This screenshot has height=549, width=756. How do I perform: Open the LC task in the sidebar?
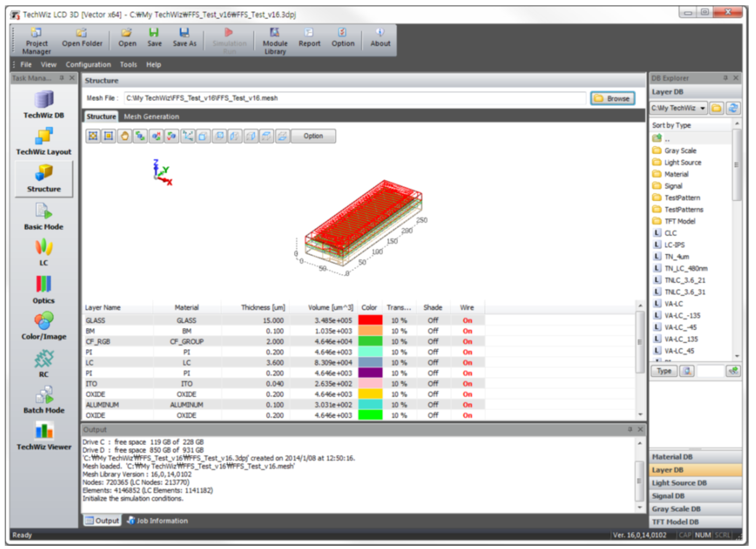coord(44,253)
